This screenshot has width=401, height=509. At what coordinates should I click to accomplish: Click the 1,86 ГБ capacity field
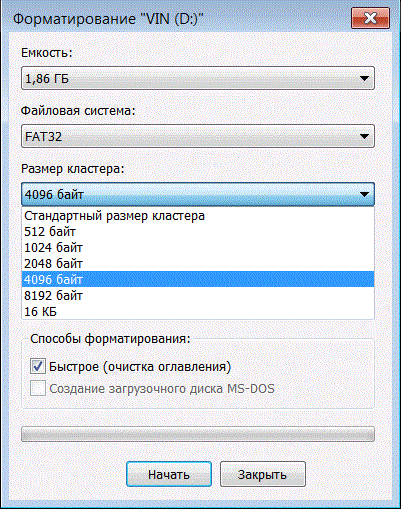pos(198,78)
